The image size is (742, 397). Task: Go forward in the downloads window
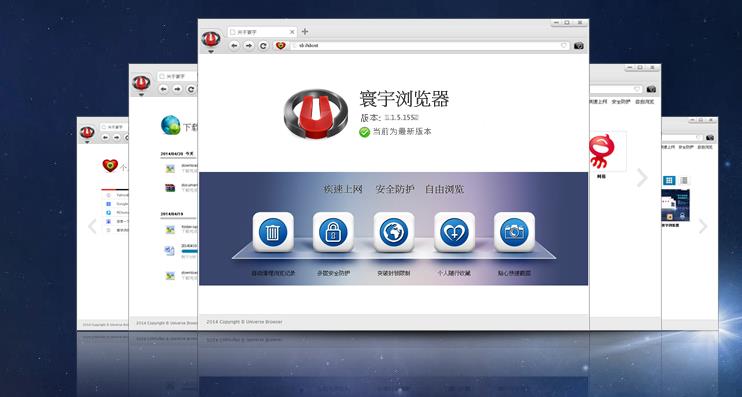[177, 89]
